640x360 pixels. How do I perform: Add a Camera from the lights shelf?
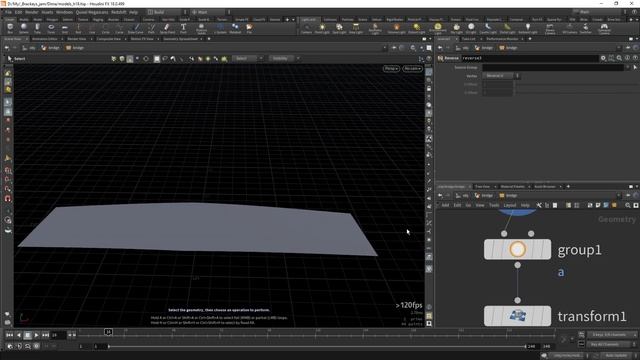(x=306, y=28)
